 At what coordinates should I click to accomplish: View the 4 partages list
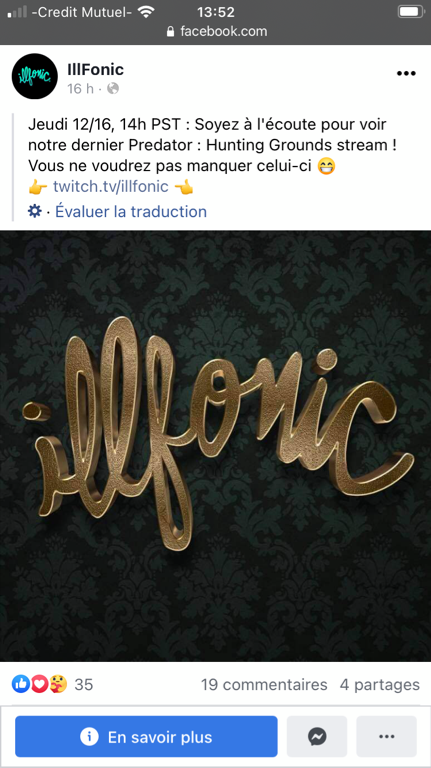[x=380, y=684]
